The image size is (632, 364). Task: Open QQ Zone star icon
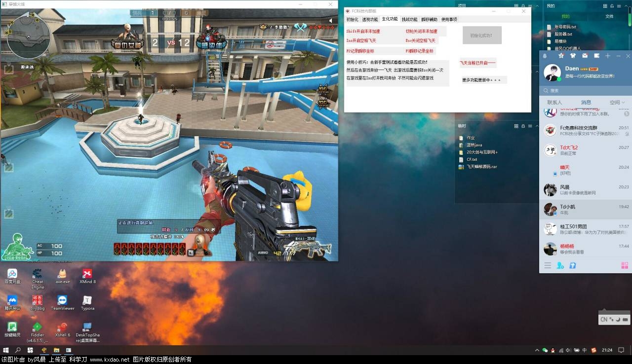(561, 56)
